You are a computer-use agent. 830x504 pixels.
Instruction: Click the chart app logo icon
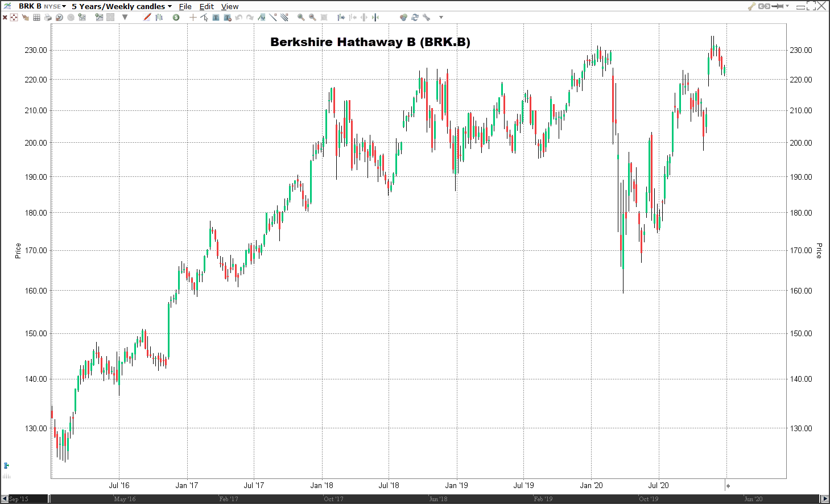coord(7,6)
